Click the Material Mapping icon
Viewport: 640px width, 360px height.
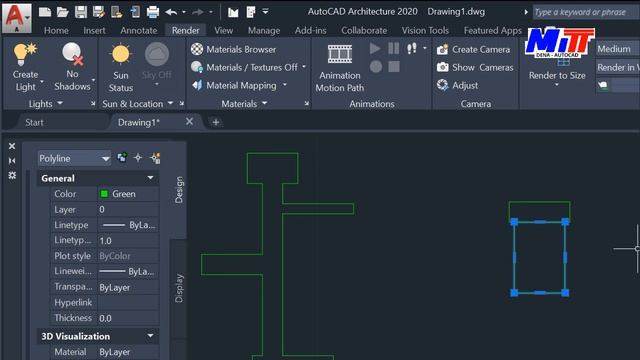click(197, 85)
